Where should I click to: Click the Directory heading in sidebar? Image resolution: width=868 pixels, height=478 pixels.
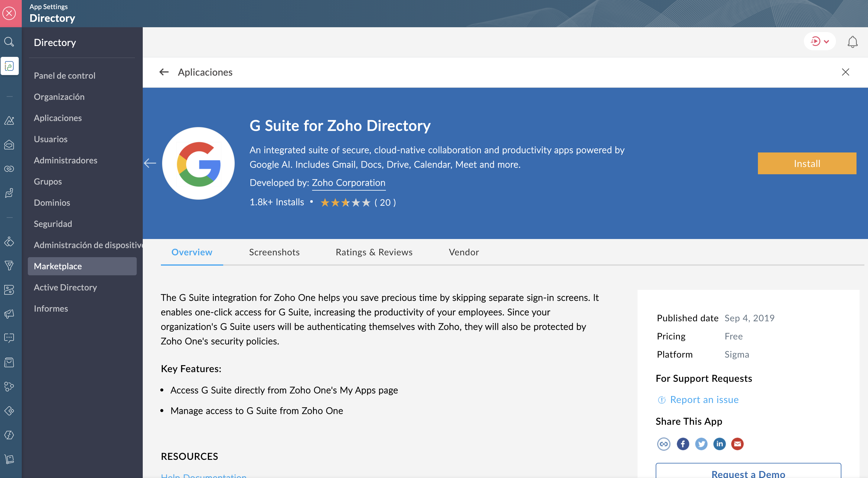click(55, 42)
